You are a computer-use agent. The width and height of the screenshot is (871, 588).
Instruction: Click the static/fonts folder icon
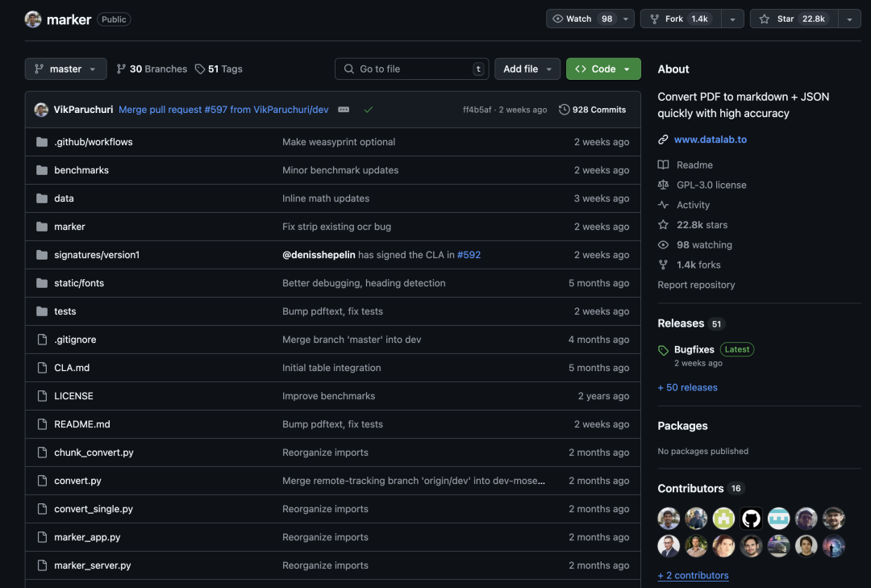(42, 283)
